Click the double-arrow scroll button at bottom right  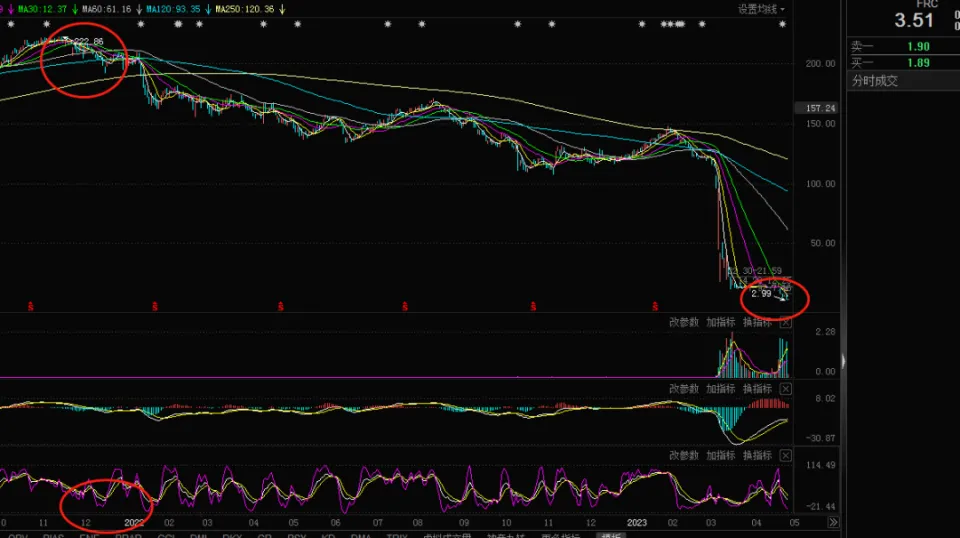(833, 522)
